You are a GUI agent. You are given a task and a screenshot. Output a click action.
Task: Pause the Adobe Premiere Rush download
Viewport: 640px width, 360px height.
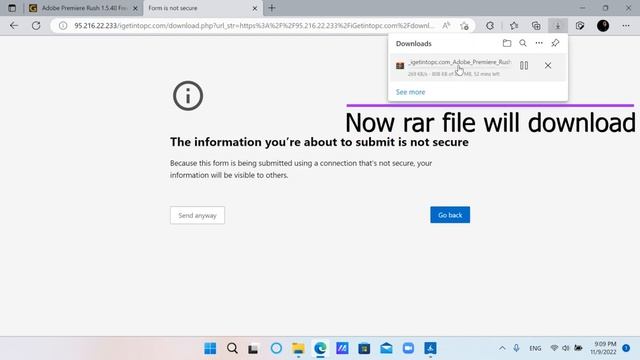pyautogui.click(x=524, y=65)
